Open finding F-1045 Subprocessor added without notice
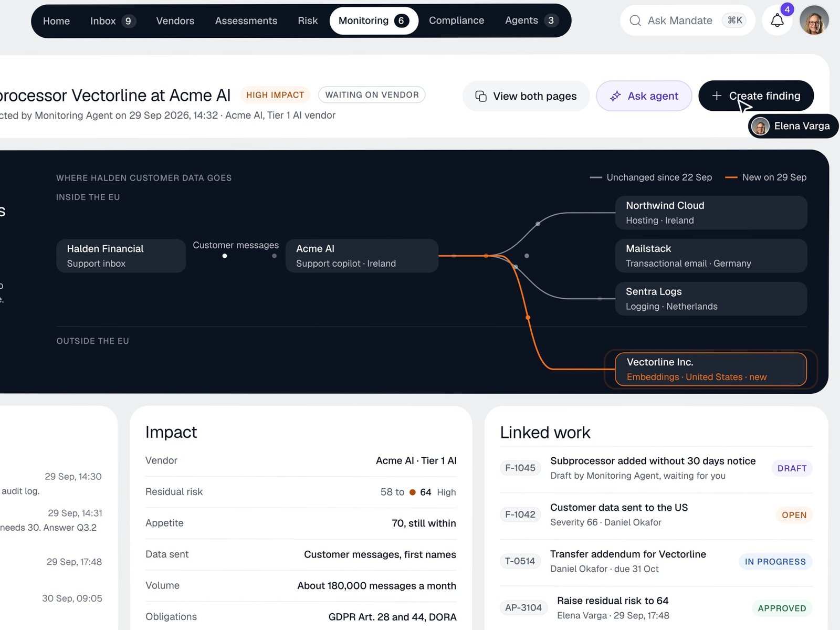This screenshot has height=630, width=840. 656,468
